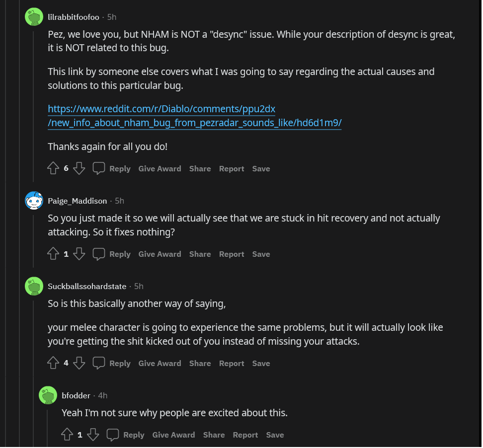Click Paige_Maddison's Snoo avatar
Viewport: 483px width, 448px height.
coord(34,201)
